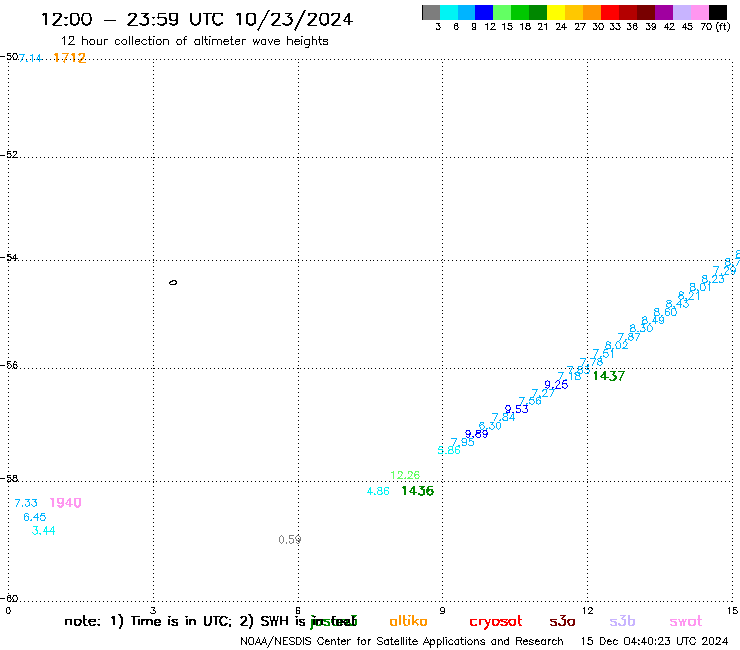Select the bright red swatch in the color bar
The image size is (740, 650).
610,12
